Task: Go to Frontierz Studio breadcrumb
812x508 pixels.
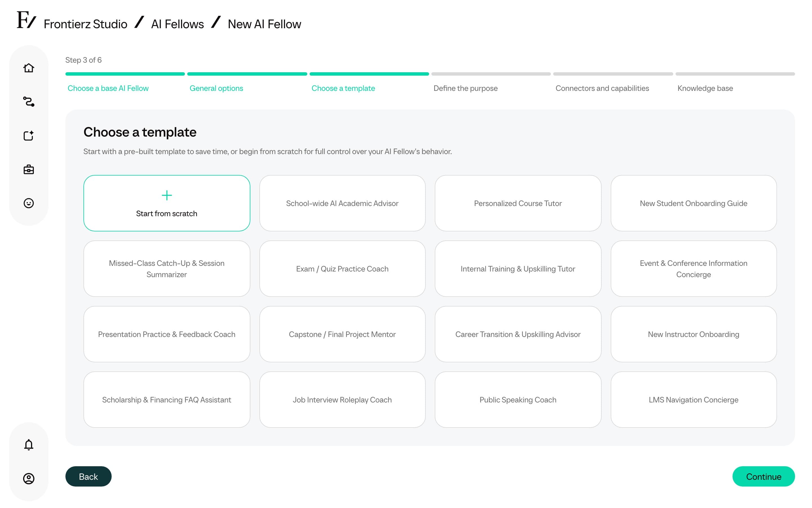Action: 85,24
